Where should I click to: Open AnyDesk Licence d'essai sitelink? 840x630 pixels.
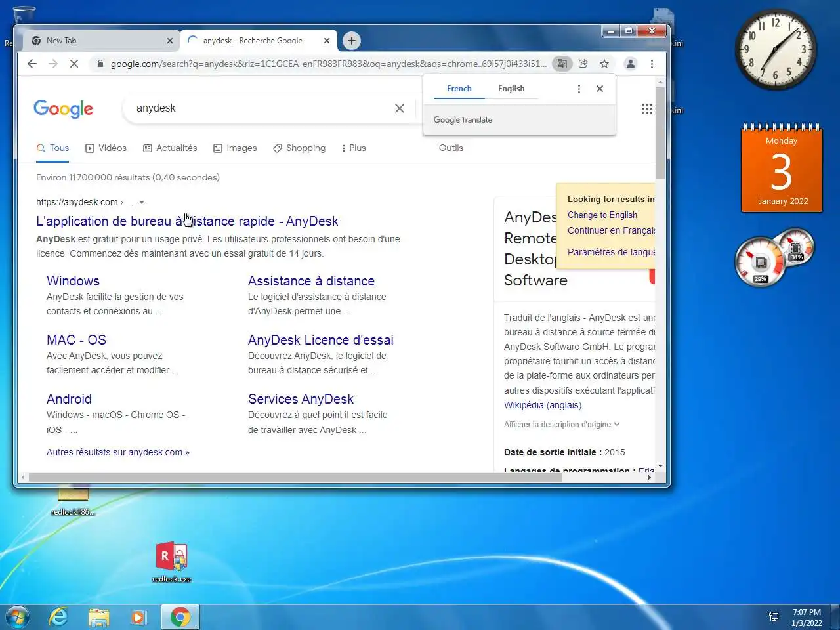point(321,340)
